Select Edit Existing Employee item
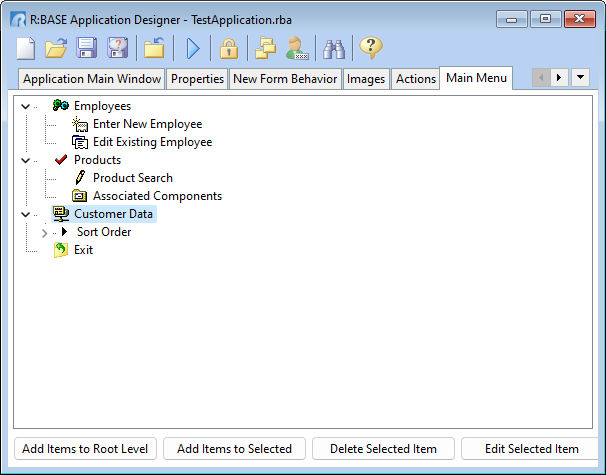606x475 pixels. (153, 142)
